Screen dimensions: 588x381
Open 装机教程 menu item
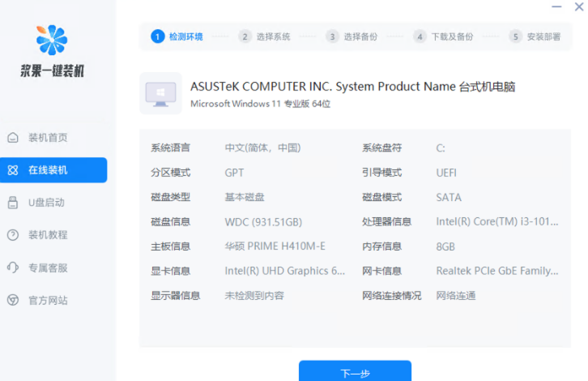53,235
